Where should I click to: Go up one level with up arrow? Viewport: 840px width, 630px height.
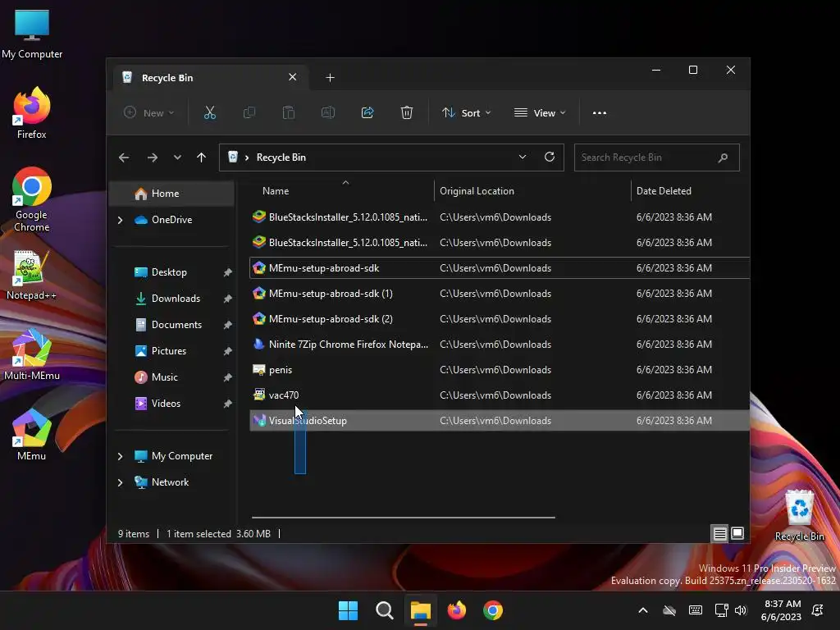202,157
